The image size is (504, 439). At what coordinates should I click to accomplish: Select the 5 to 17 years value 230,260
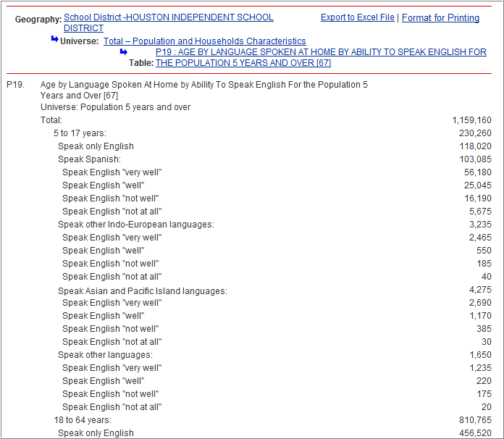[x=475, y=133]
